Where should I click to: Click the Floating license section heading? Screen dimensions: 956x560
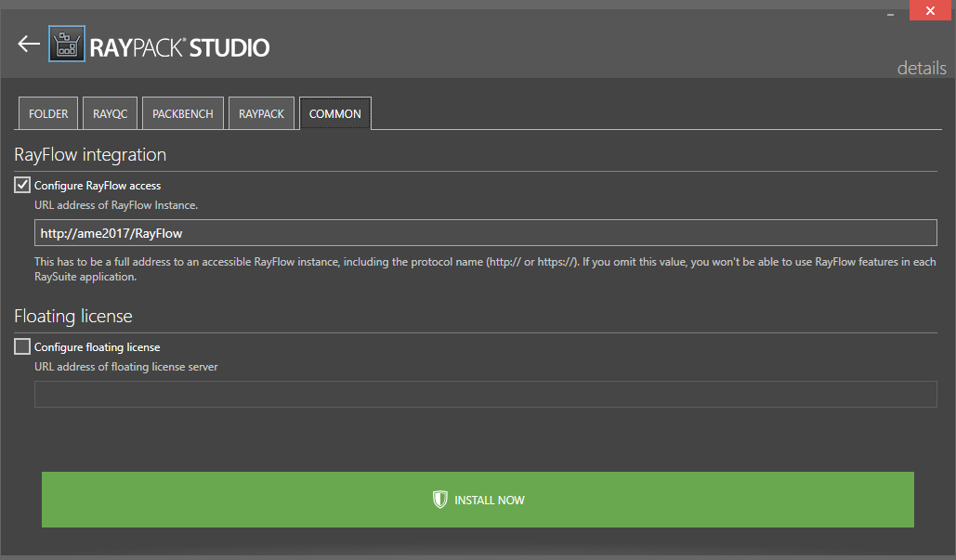click(x=73, y=316)
